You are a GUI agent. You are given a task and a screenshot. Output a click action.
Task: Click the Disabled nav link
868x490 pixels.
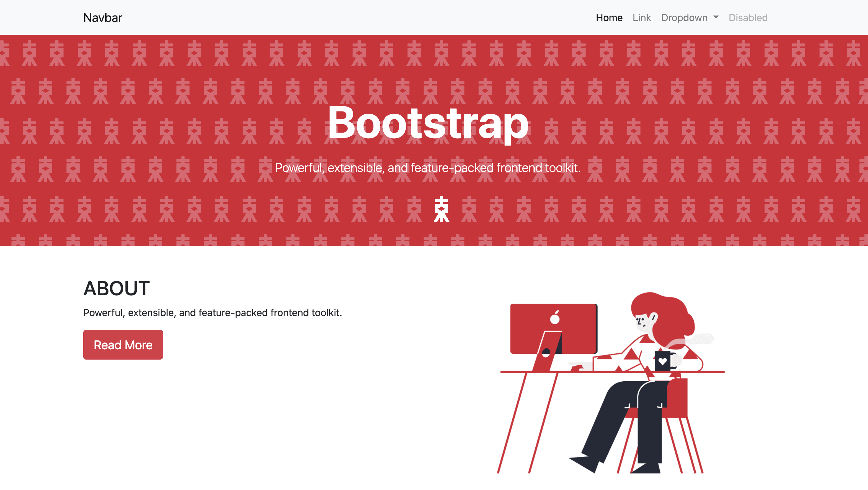(748, 17)
